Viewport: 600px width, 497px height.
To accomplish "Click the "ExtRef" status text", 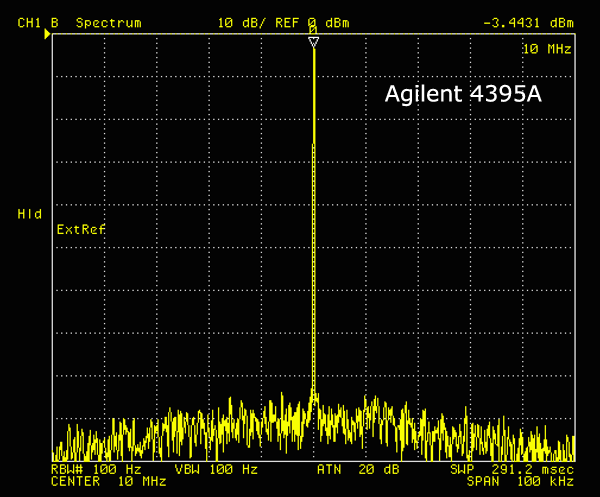I will point(81,230).
